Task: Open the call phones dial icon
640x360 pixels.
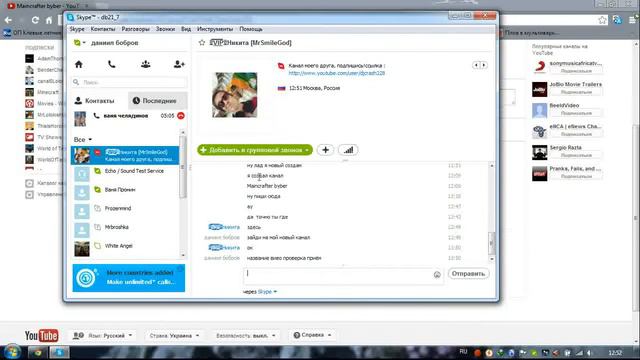Action: coord(111,64)
